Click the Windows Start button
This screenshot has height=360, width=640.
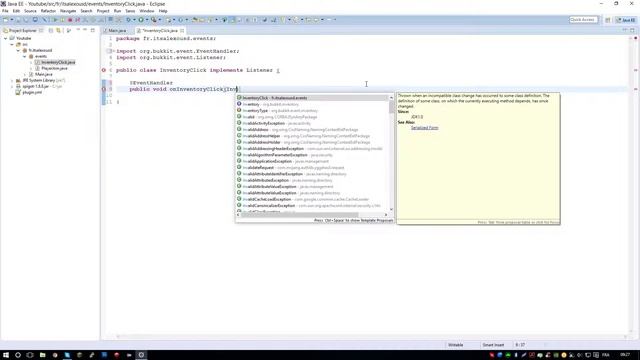tap(6, 355)
